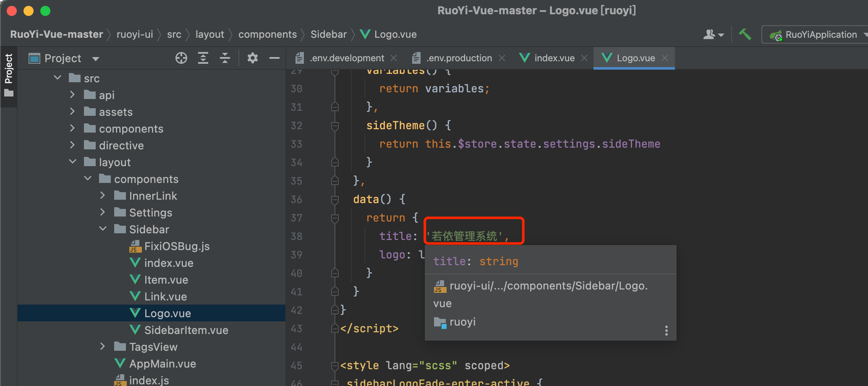Open Project panel settings gear
The height and width of the screenshot is (386, 868).
252,58
